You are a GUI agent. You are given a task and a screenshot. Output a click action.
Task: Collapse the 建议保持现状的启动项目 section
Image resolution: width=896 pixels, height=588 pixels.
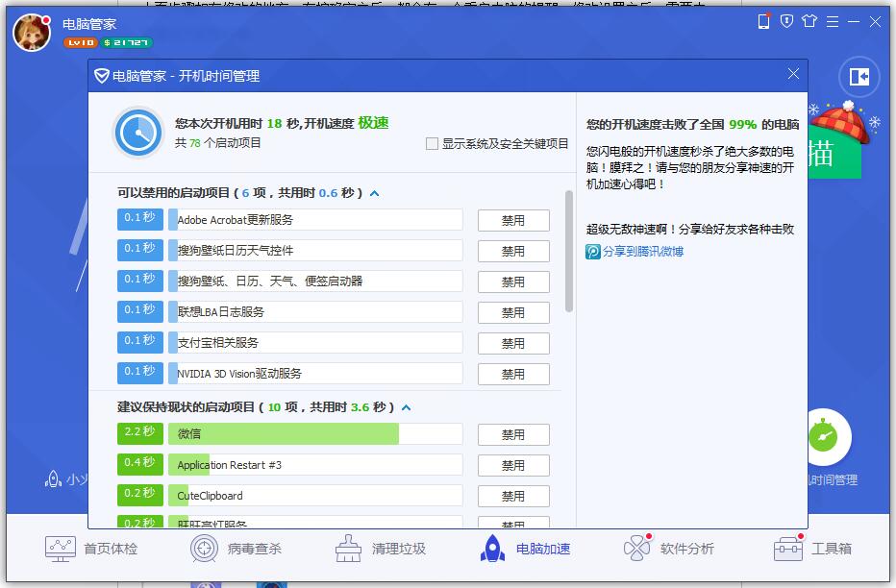click(407, 407)
